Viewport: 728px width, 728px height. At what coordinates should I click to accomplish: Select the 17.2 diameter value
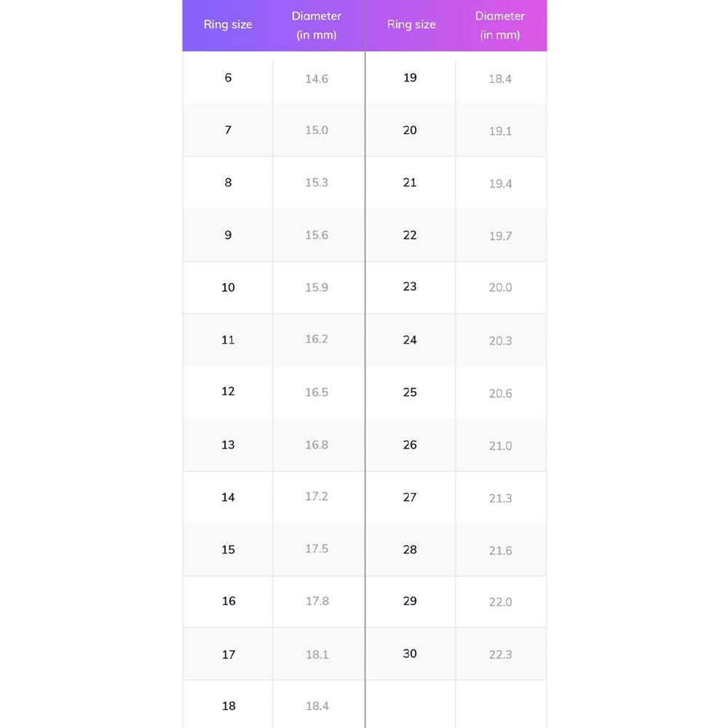point(317,496)
